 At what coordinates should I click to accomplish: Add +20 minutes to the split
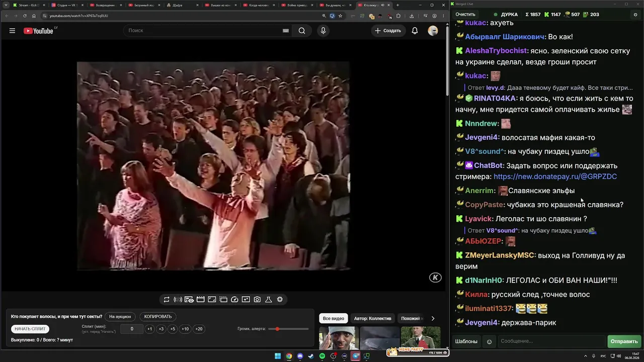(199, 329)
